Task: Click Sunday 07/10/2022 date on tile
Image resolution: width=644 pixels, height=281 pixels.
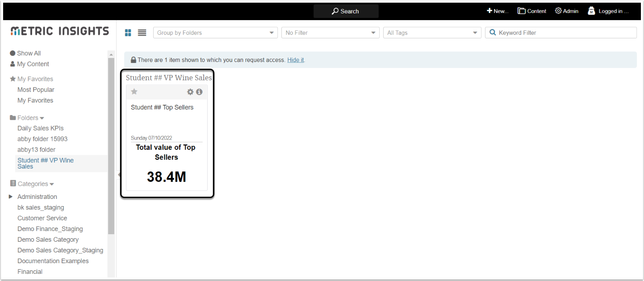Action: pos(151,138)
